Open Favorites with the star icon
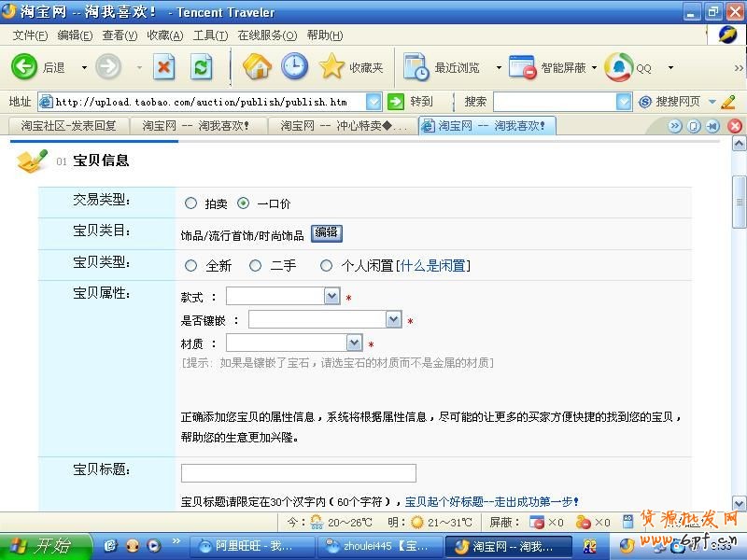Screen dimensions: 747x560 331,67
